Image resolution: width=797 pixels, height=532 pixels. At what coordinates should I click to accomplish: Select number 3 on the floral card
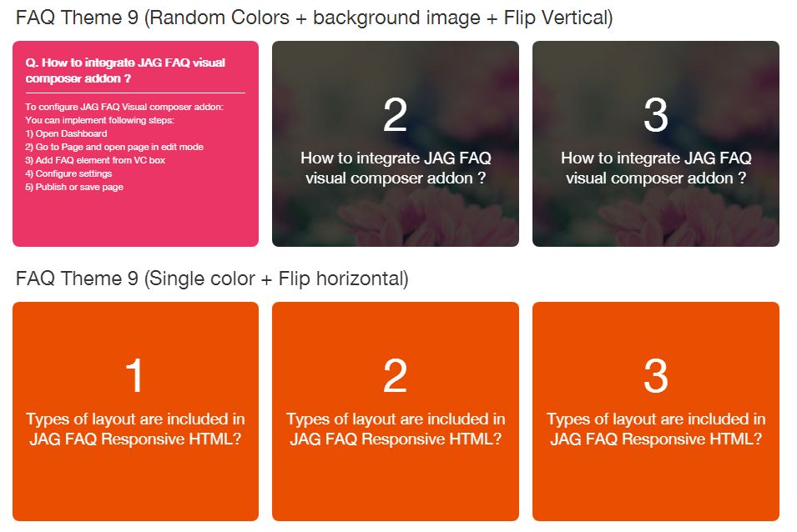pyautogui.click(x=656, y=116)
